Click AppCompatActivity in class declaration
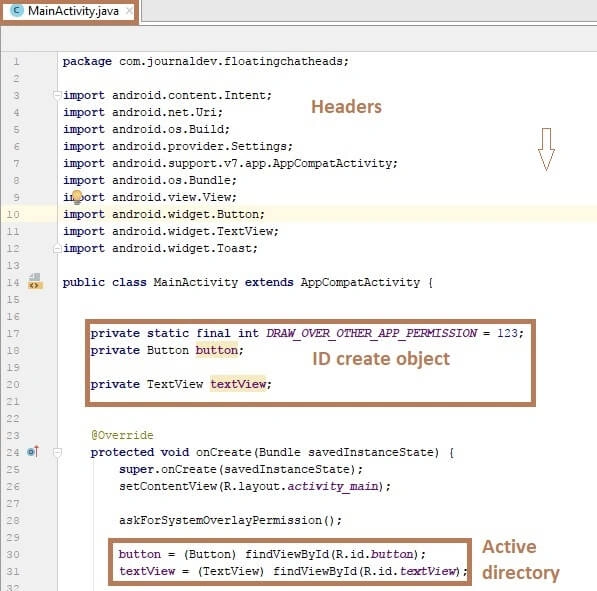 click(360, 283)
